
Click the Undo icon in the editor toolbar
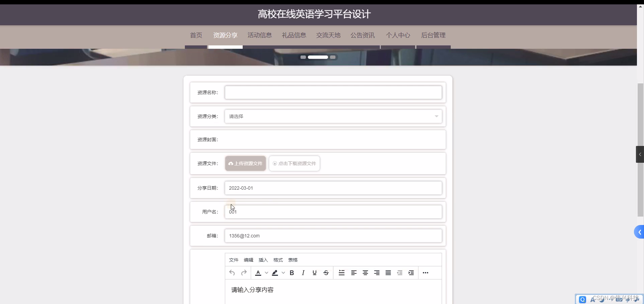232,273
